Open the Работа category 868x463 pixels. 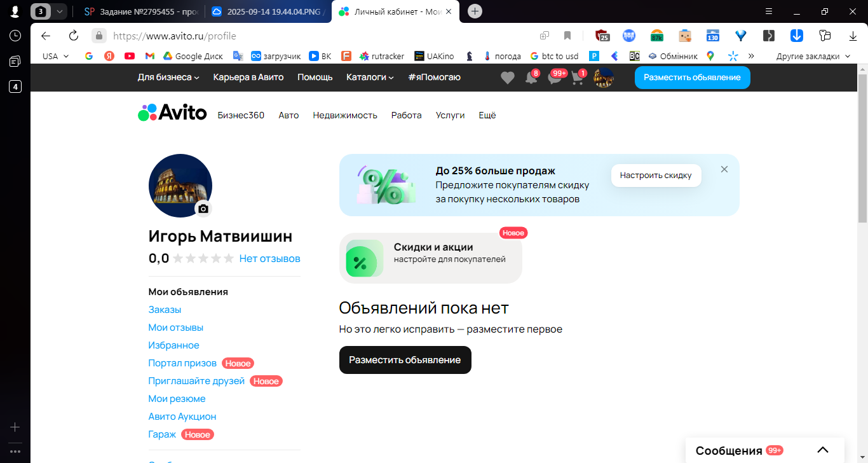click(407, 115)
